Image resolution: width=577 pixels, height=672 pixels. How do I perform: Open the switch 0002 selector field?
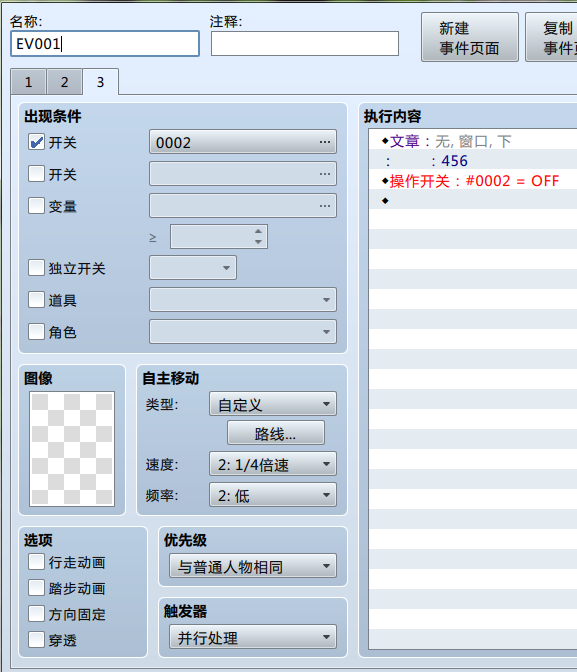tap(243, 142)
